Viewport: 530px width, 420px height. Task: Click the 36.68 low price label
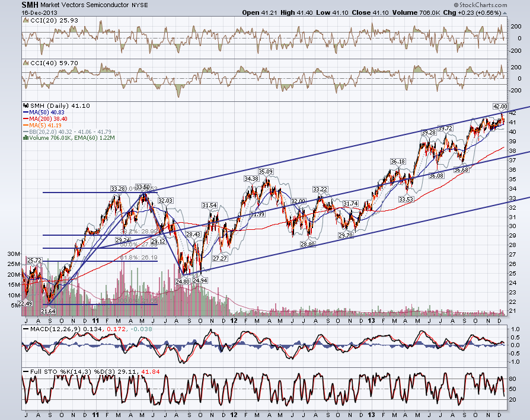coord(461,170)
